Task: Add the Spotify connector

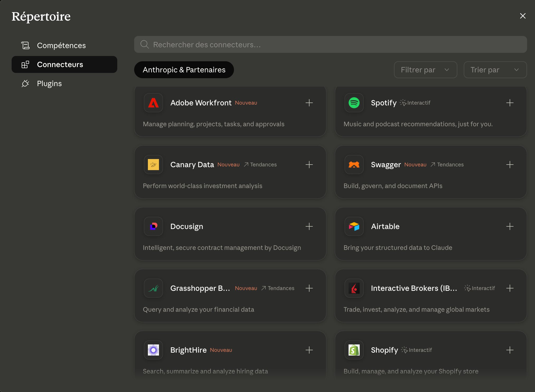Action: click(510, 103)
